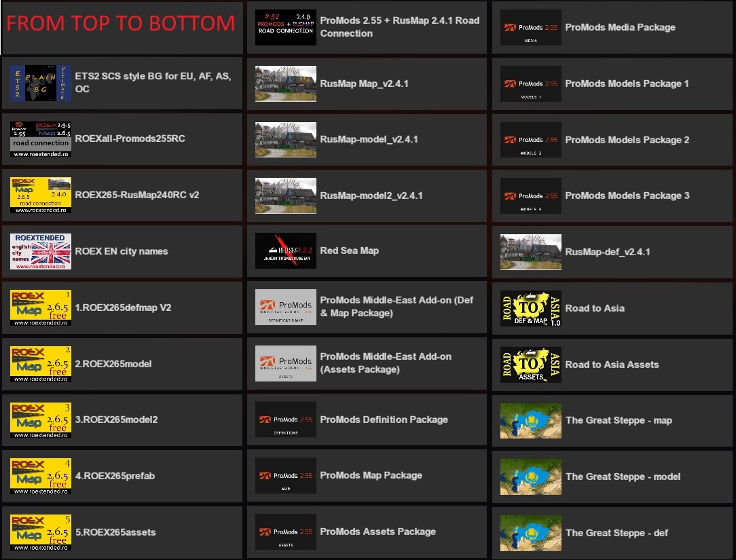This screenshot has width=736, height=560.
Task: Select 'The Great Steppe - def' label
Action: (617, 534)
